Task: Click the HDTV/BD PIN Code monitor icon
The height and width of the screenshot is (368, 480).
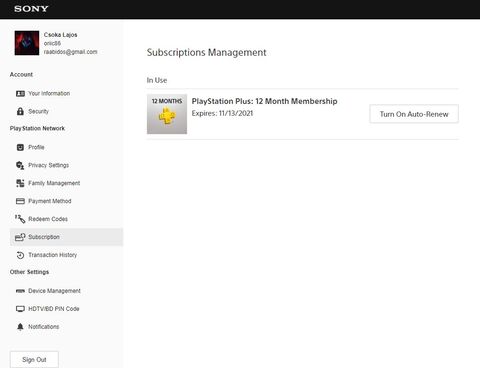Action: tap(20, 309)
